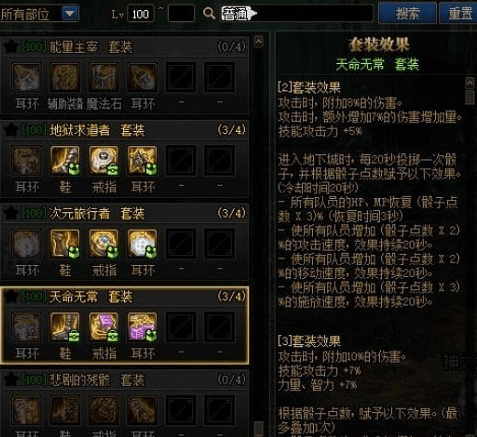Image resolution: width=477 pixels, height=437 pixels.
Task: Select the 天命无常 purple dice ring icon
Action: [104, 327]
